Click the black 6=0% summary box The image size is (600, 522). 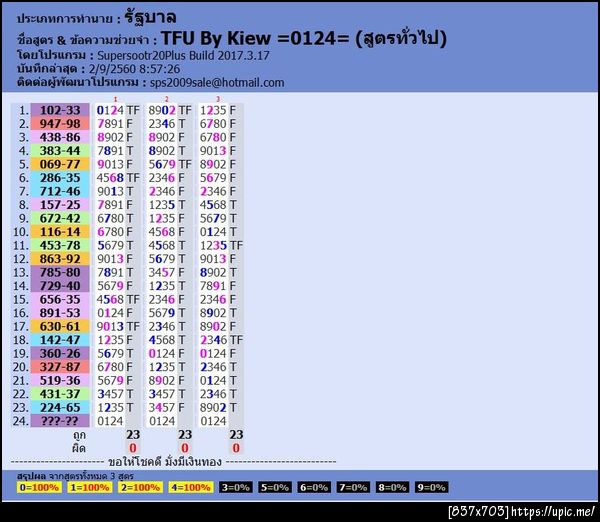click(x=314, y=488)
